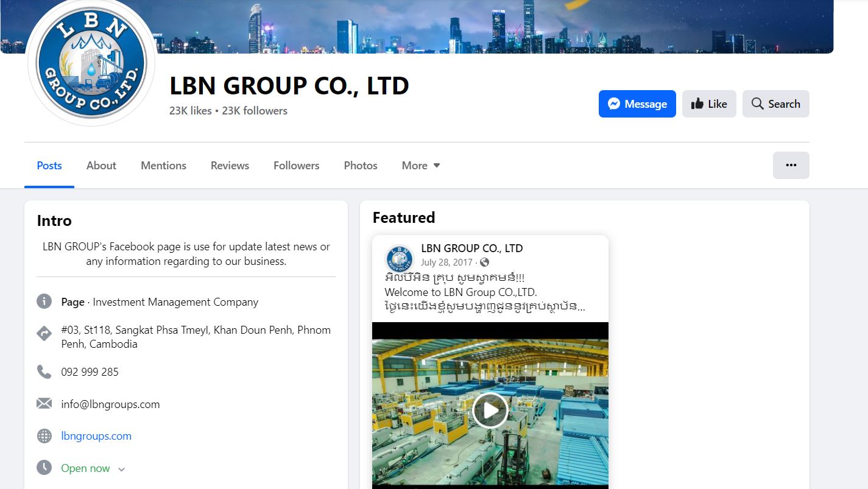The width and height of the screenshot is (868, 489).
Task: Click the magnifier icon in Search button
Action: pyautogui.click(x=757, y=104)
